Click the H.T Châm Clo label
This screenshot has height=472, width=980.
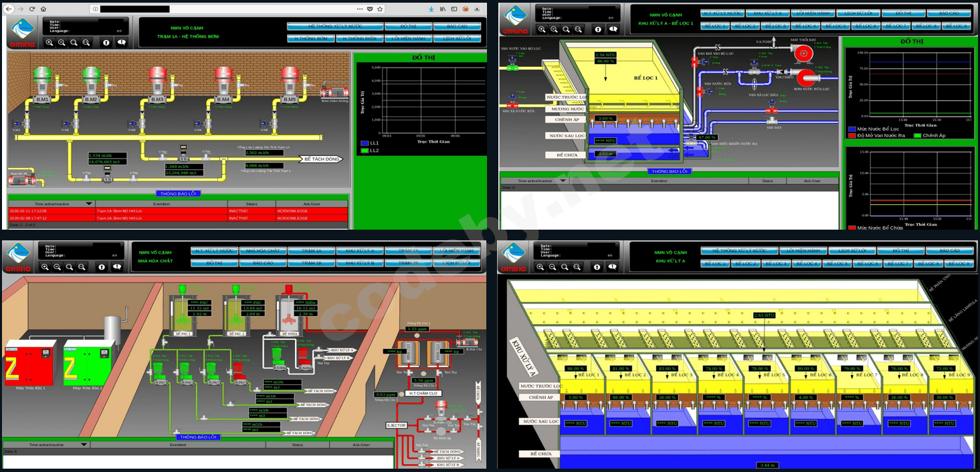coord(422,393)
